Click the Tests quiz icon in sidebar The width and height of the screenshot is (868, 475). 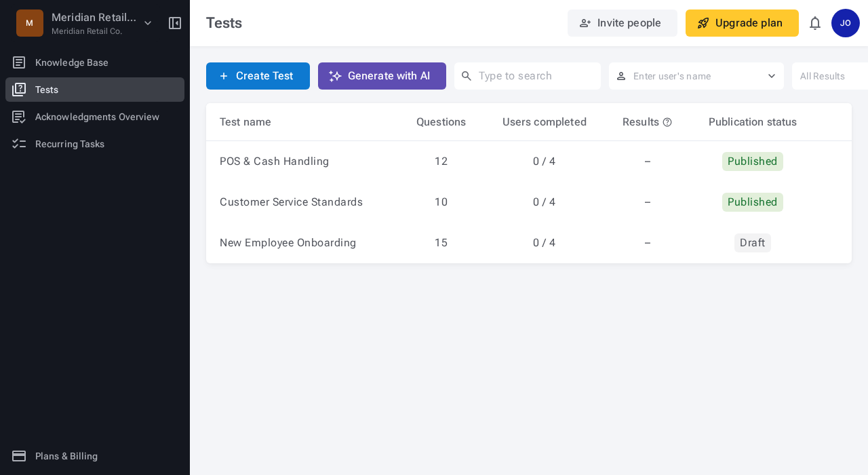(19, 90)
